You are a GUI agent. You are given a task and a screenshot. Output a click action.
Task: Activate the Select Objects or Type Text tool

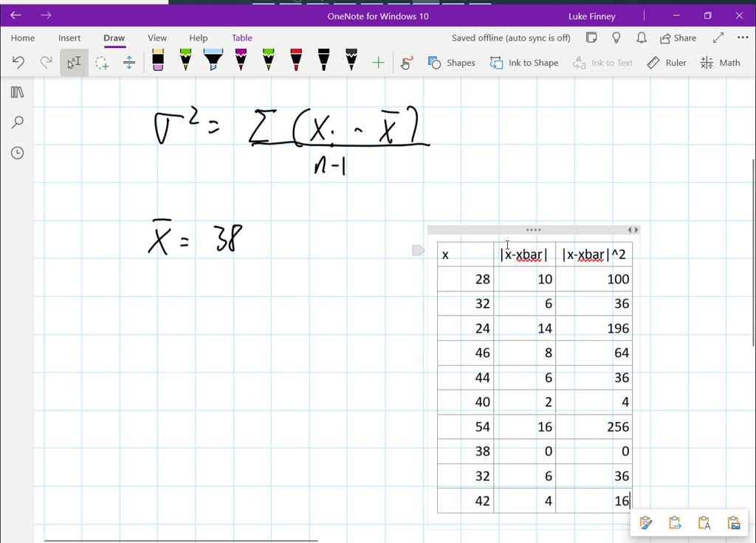pos(74,63)
